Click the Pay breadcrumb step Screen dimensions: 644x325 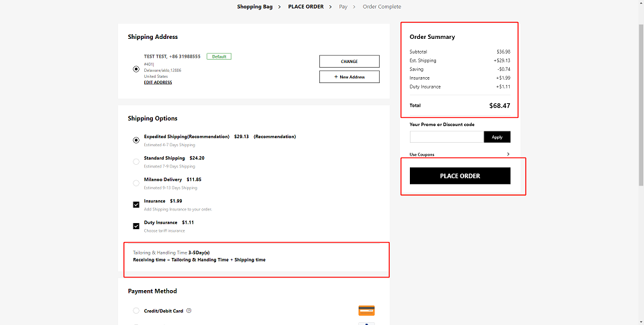[x=343, y=7]
